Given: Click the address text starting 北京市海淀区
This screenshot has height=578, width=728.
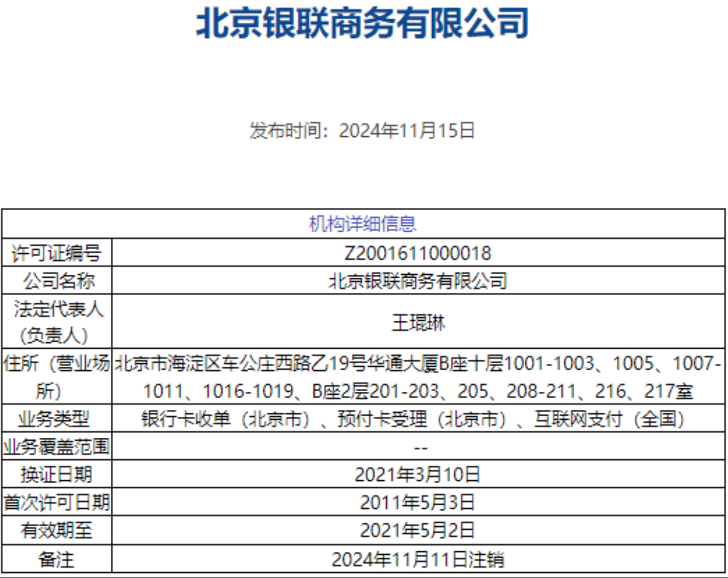Looking at the screenshot, I should point(418,377).
